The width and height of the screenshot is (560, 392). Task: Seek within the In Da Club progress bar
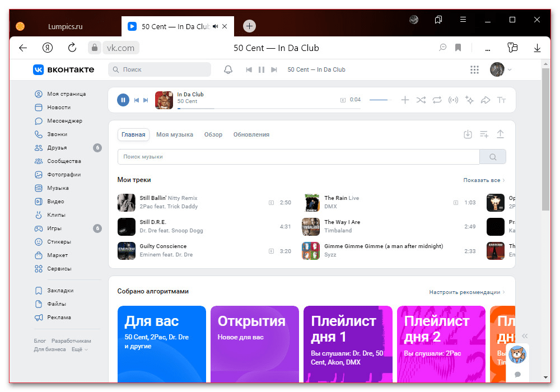269,108
